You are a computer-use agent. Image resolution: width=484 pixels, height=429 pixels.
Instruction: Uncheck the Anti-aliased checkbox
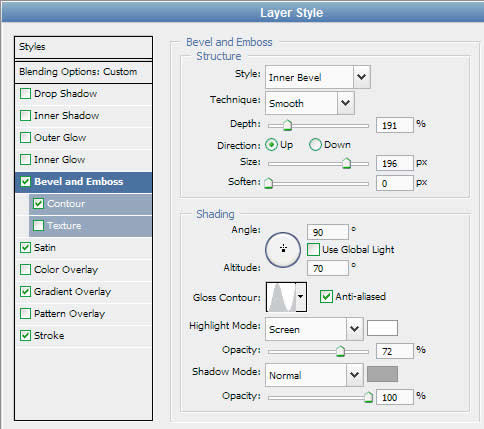tap(326, 296)
